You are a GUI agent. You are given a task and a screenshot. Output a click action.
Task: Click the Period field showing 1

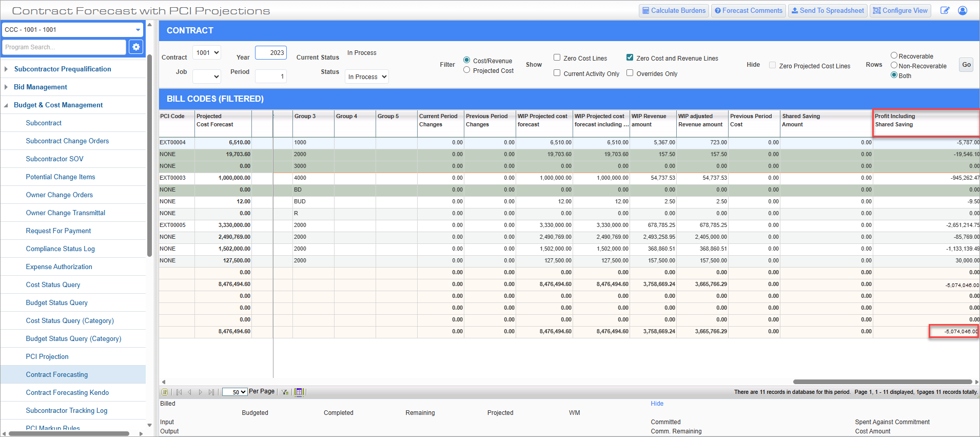click(x=271, y=77)
